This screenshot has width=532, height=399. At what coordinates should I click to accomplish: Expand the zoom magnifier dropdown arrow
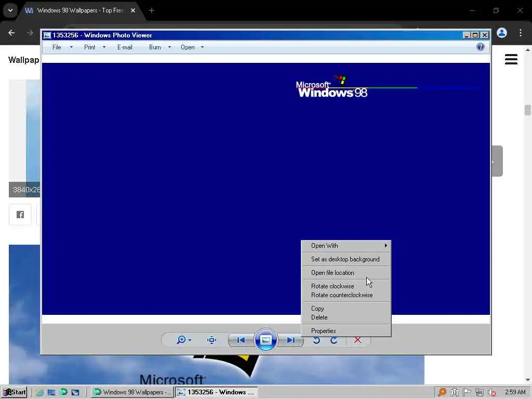pos(190,340)
